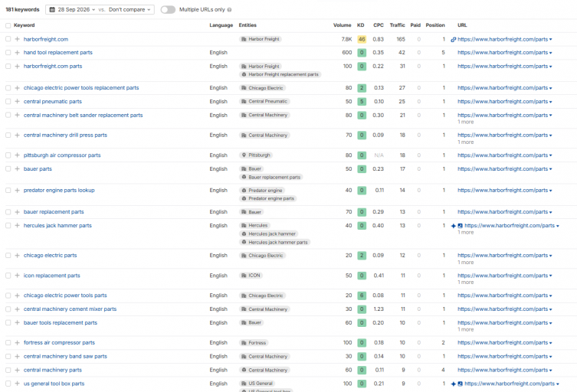Click image SERP icon in us general tool box row
Screen dimensions: 577x392
tap(460, 384)
